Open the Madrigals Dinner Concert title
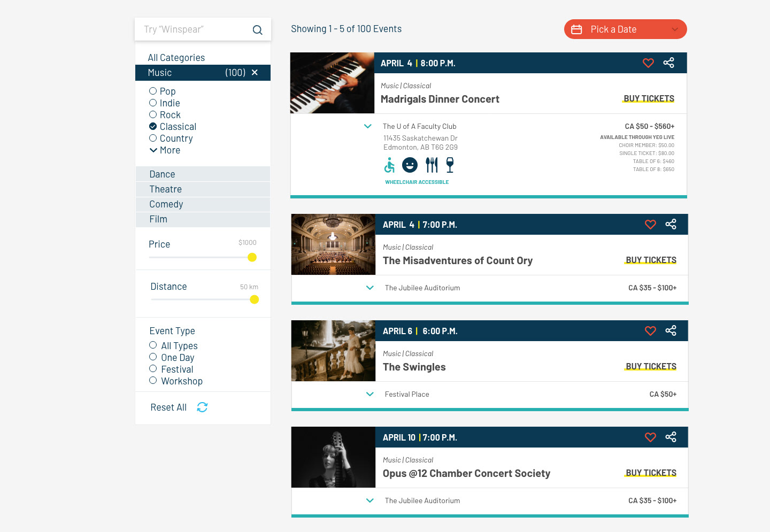The height and width of the screenshot is (532, 770). click(440, 99)
